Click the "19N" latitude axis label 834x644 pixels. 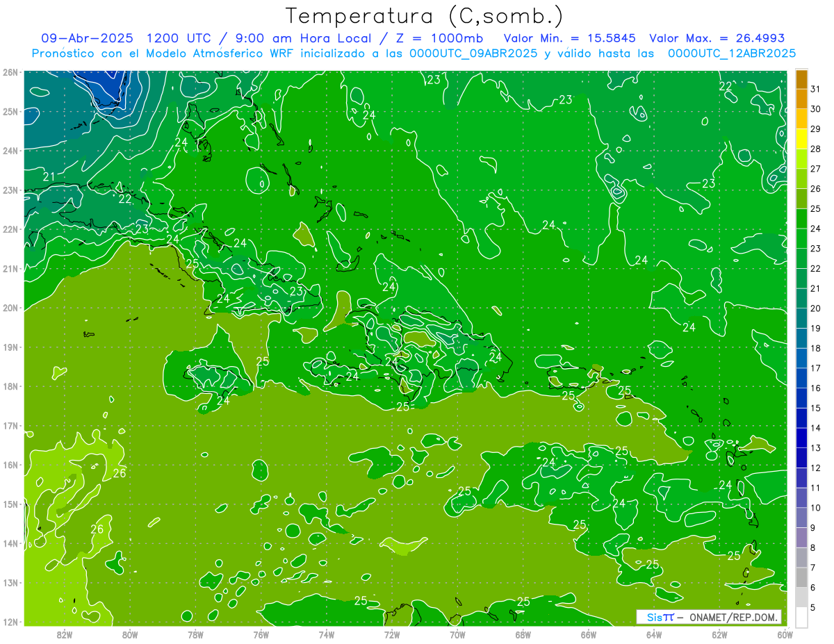10,347
